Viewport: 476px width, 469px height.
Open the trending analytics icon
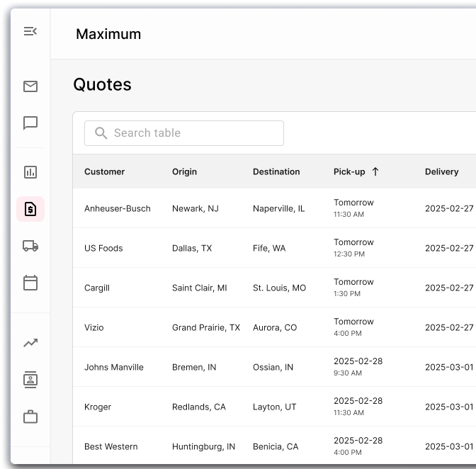[30, 343]
